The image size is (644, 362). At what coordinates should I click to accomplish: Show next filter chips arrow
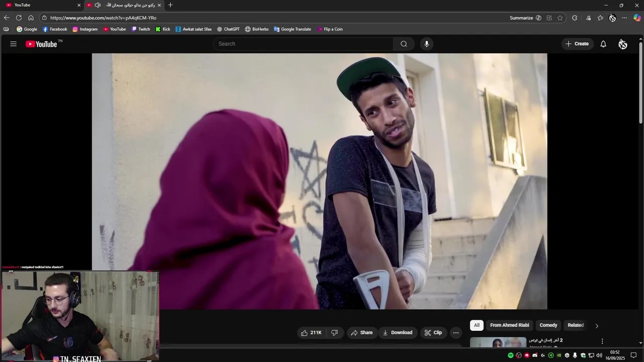597,326
